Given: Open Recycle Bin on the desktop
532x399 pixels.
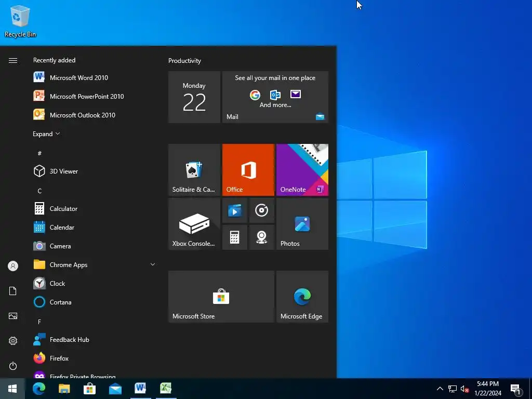Looking at the screenshot, I should pyautogui.click(x=20, y=21).
